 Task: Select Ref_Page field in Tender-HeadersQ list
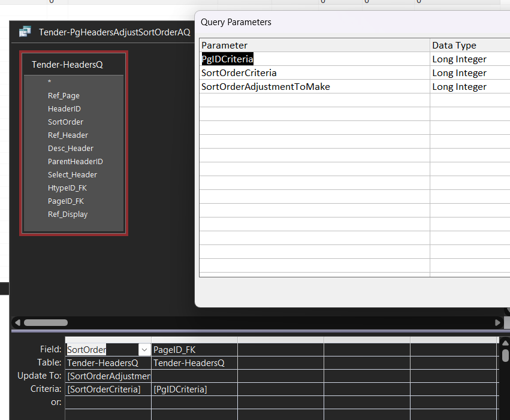tap(64, 96)
